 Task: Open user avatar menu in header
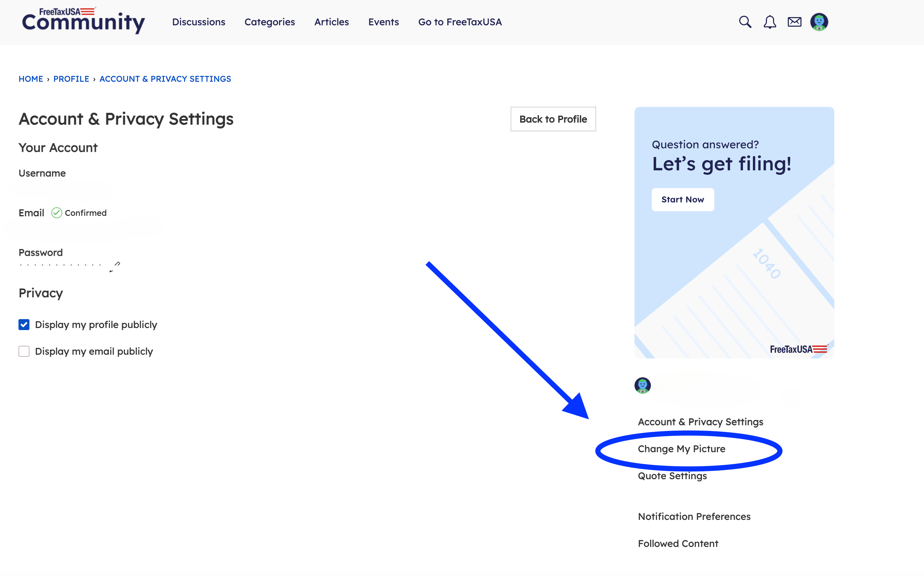click(x=819, y=22)
